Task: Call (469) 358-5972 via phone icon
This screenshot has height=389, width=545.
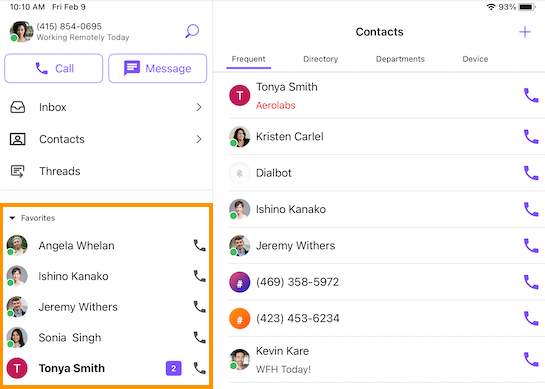Action: pyautogui.click(x=531, y=282)
